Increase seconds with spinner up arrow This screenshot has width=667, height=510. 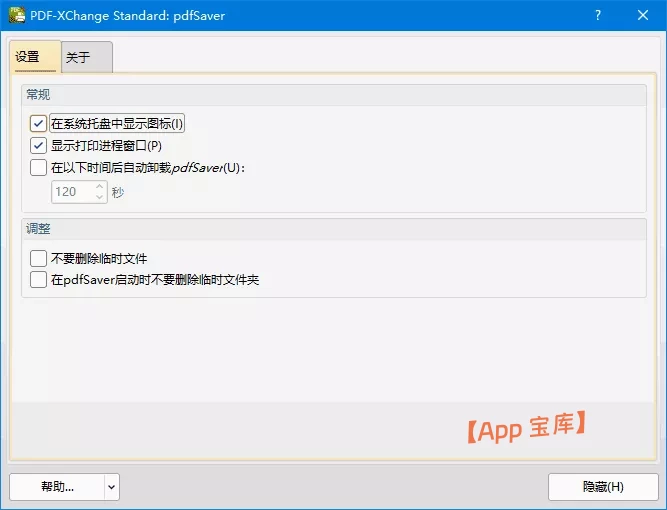[x=100, y=187]
